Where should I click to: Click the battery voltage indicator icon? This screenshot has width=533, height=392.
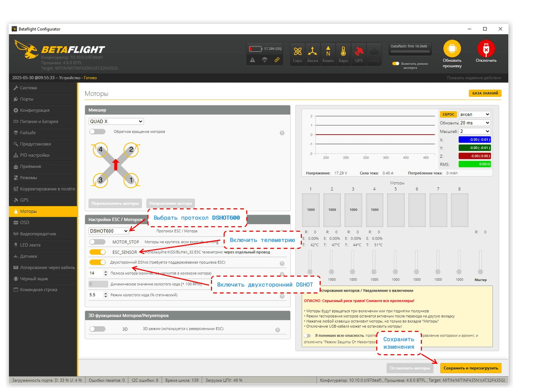255,49
